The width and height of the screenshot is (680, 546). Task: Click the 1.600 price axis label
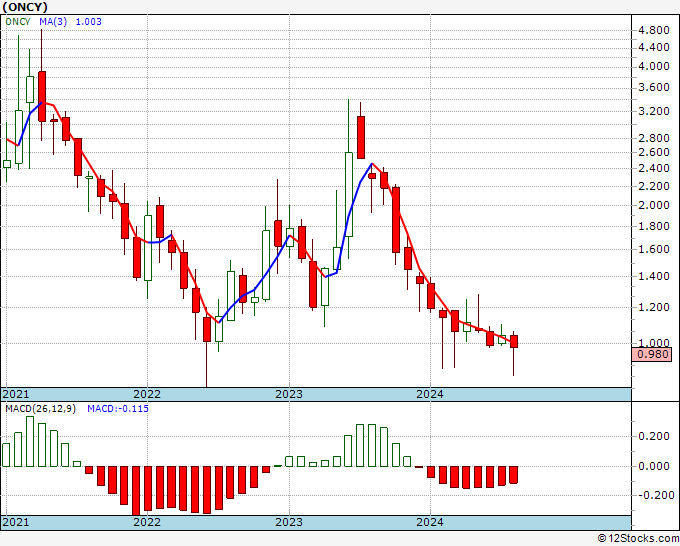pos(654,249)
